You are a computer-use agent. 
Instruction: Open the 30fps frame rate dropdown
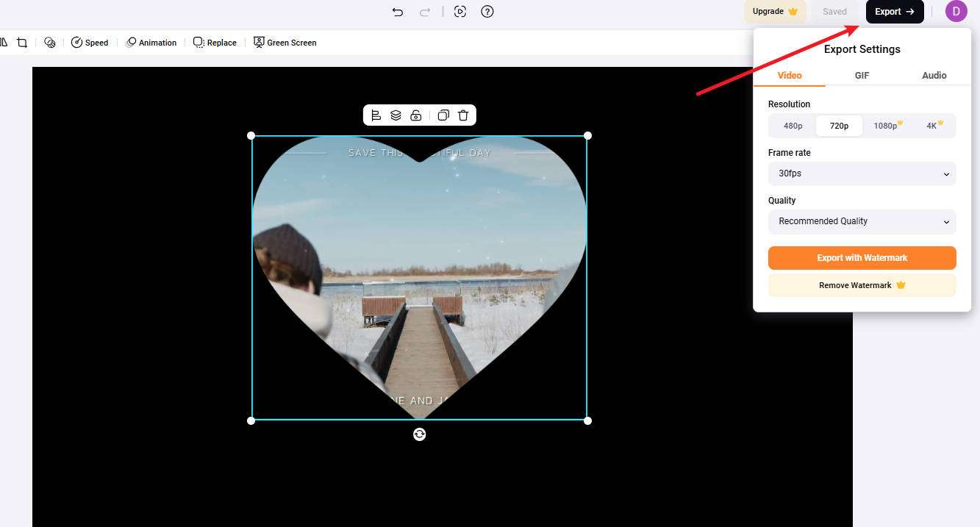[x=862, y=173]
